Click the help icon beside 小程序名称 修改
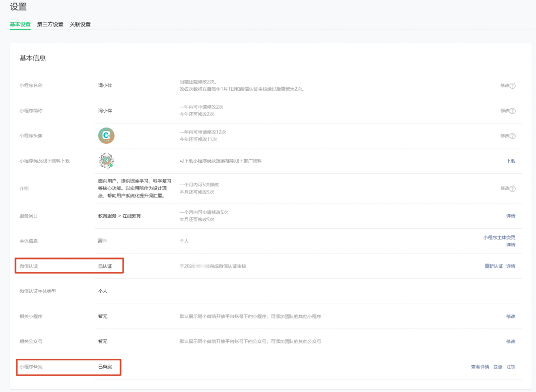536x392 pixels. click(512, 86)
